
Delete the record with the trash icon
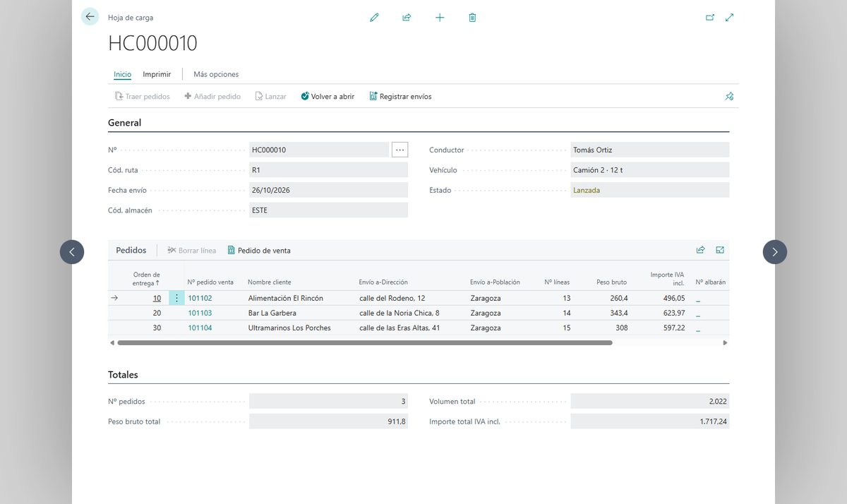pyautogui.click(x=472, y=18)
